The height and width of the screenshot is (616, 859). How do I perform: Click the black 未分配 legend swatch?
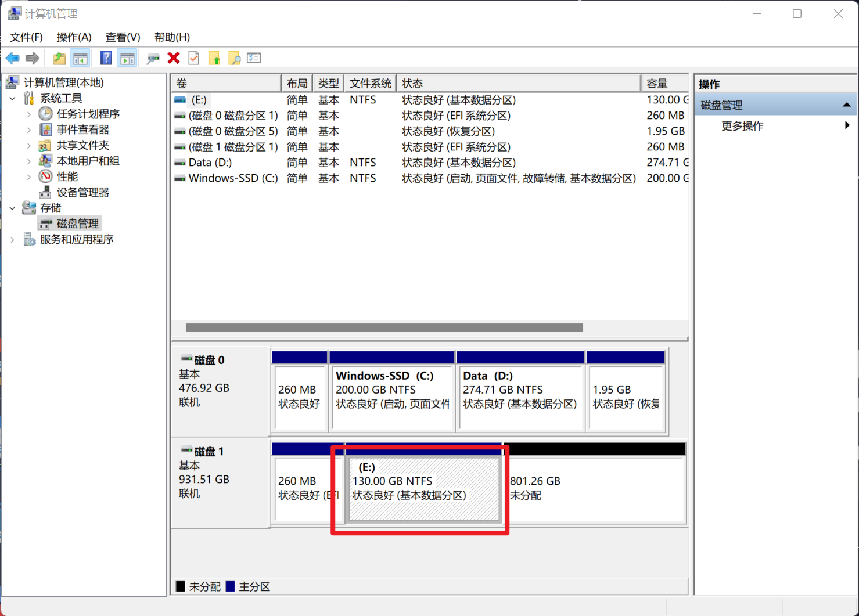181,586
